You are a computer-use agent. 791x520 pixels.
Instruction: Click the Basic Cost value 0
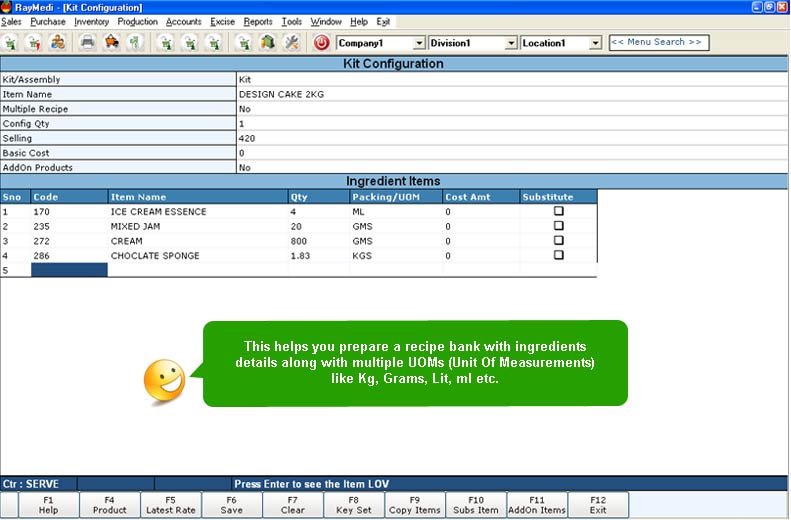click(x=242, y=153)
